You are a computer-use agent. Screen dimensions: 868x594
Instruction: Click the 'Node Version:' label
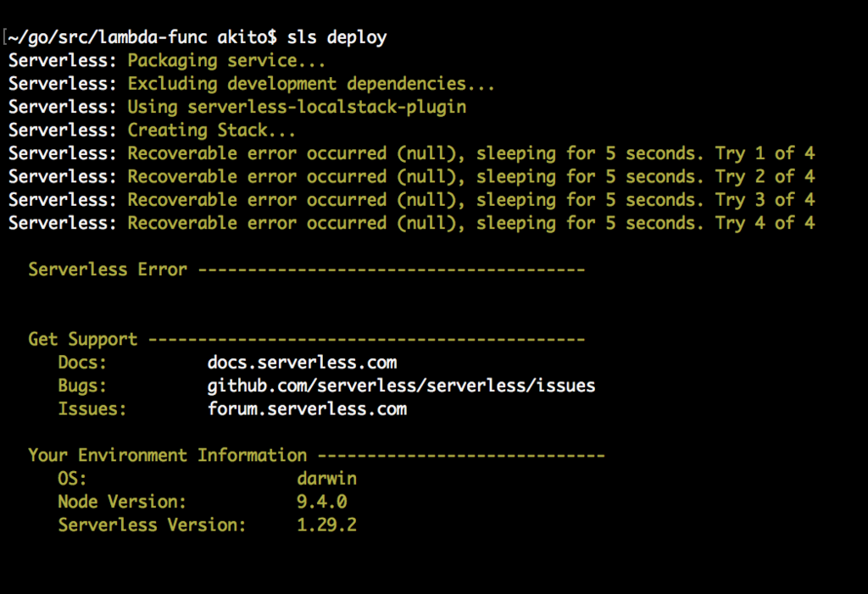point(122,502)
